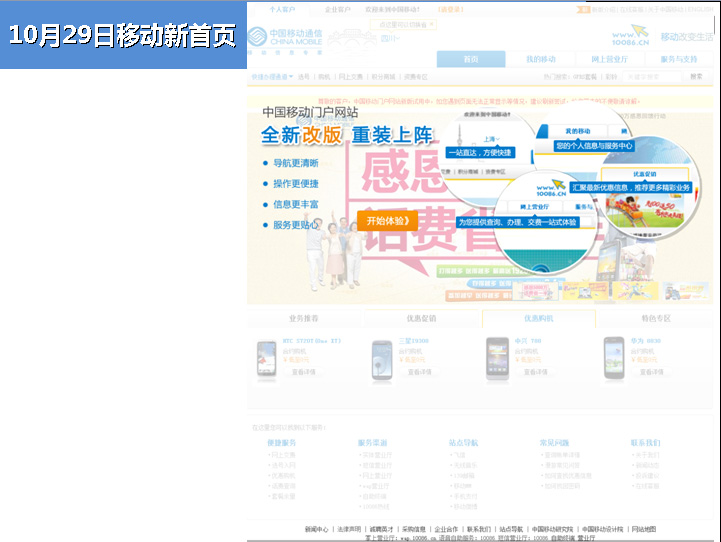Open 采购信息 in the bottom footer links
Image resolution: width=721 pixels, height=542 pixels.
pyautogui.click(x=414, y=529)
